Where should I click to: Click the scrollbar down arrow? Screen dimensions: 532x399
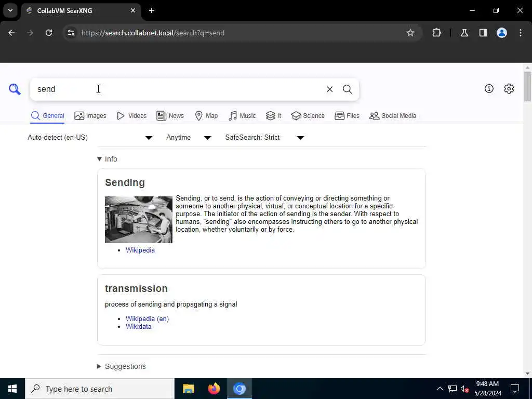[527, 374]
